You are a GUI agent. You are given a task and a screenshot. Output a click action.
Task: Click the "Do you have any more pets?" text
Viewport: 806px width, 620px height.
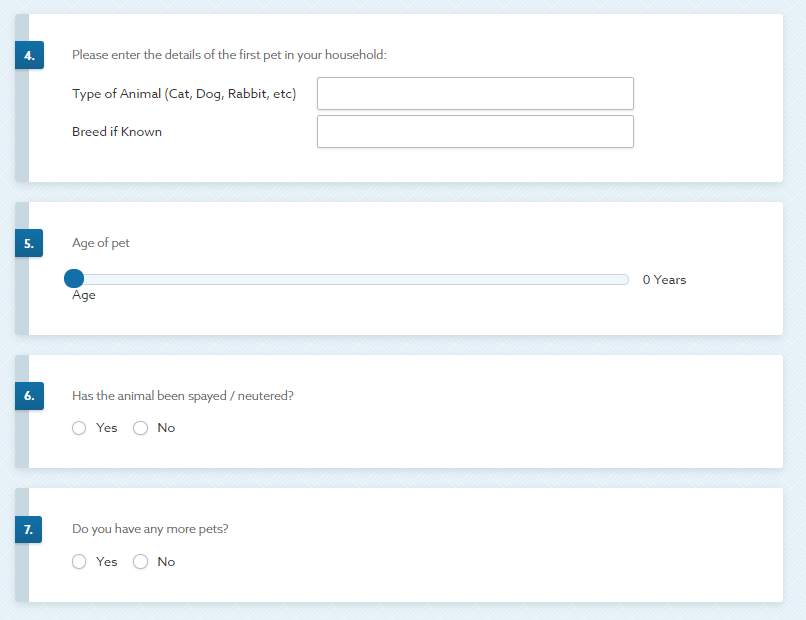tap(150, 529)
